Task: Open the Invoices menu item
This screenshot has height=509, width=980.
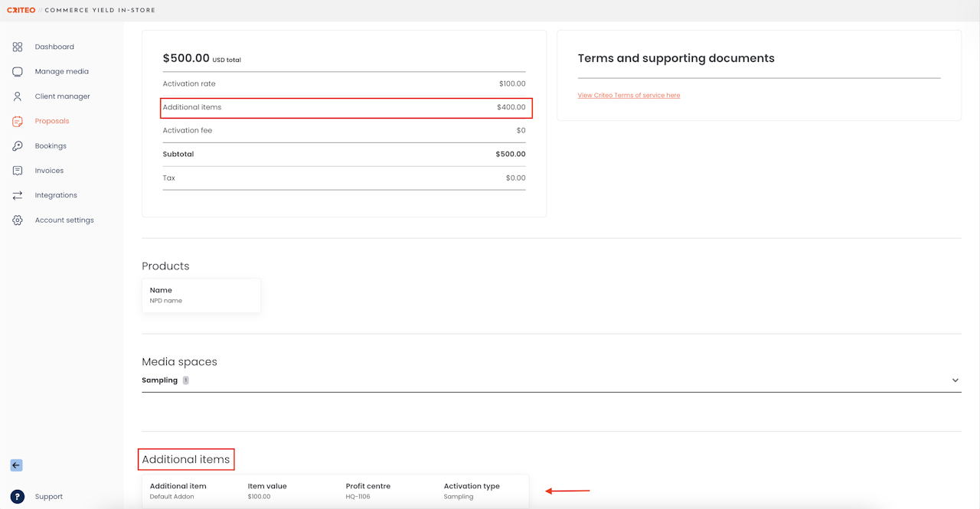Action: coord(49,171)
